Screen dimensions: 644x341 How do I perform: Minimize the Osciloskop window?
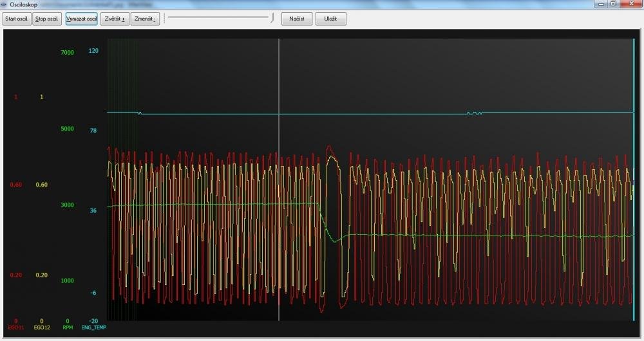tap(600, 4)
